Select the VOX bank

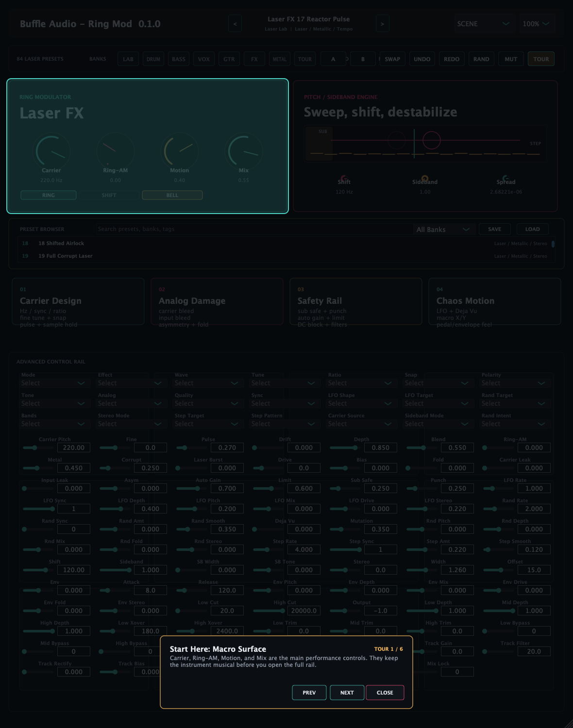(x=204, y=59)
